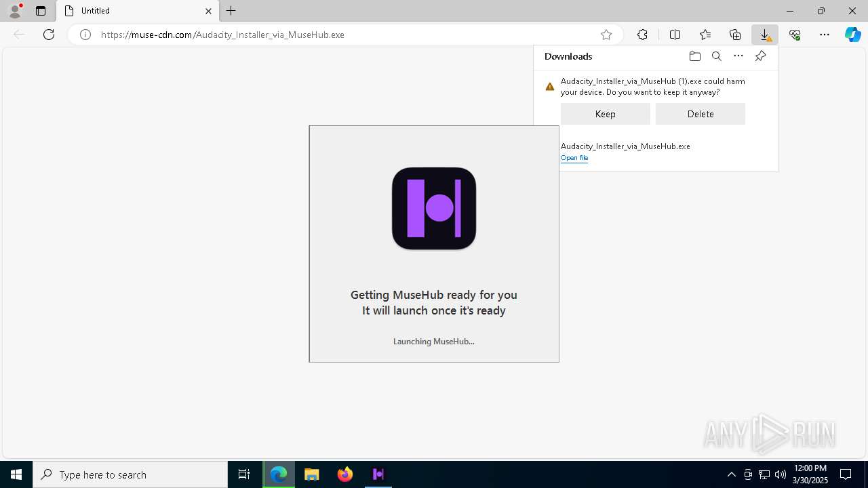Click the 'Launching MuseHub...' status text
This screenshot has width=868, height=488.
pos(434,342)
